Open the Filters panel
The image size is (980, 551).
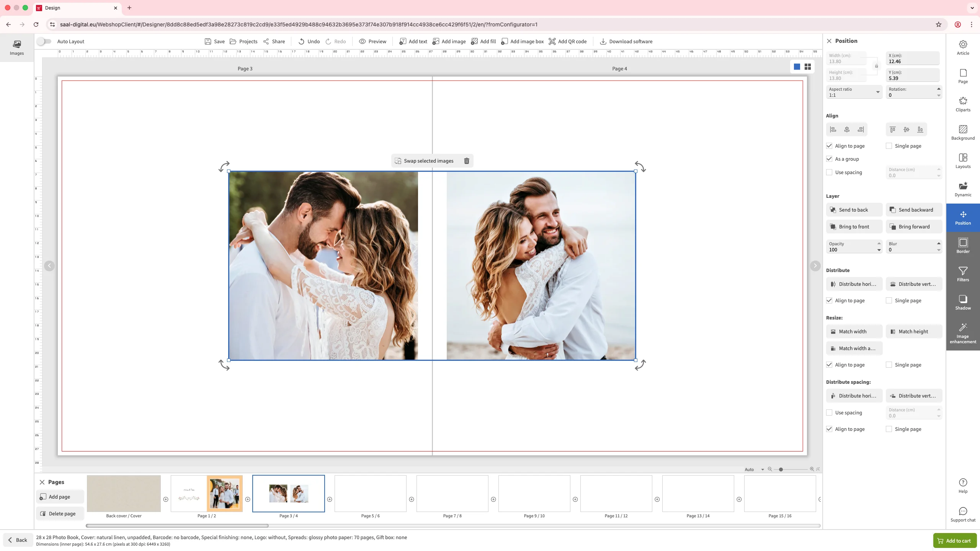963,274
